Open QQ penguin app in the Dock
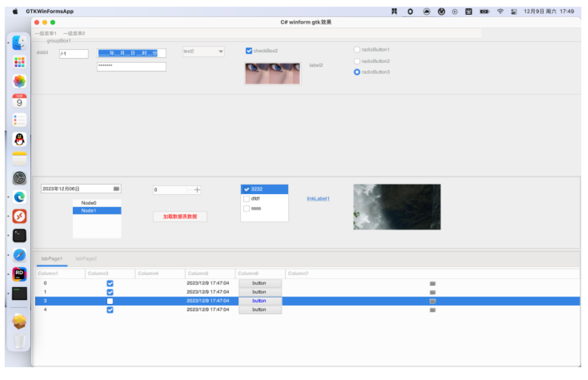The height and width of the screenshot is (380, 588). 20,139
